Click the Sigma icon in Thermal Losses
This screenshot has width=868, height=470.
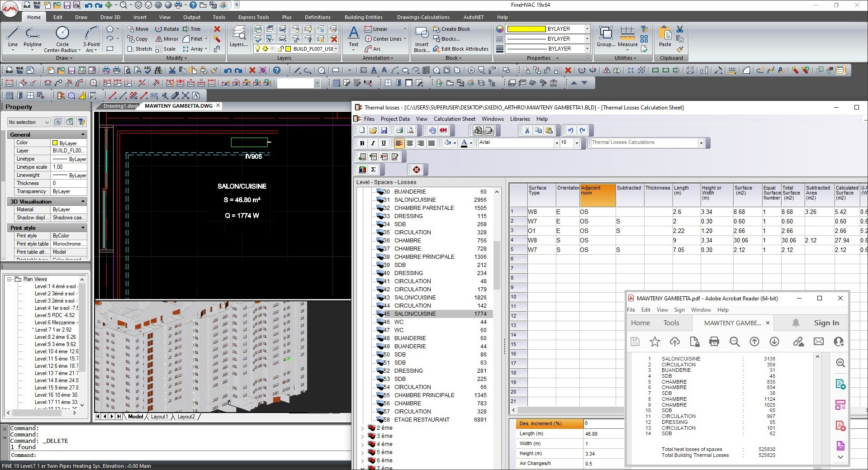point(373,170)
